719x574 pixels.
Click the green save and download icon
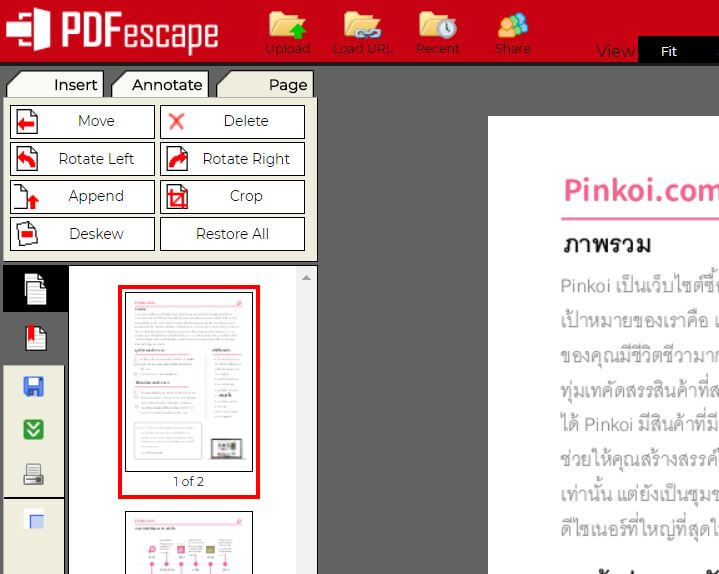(x=33, y=430)
